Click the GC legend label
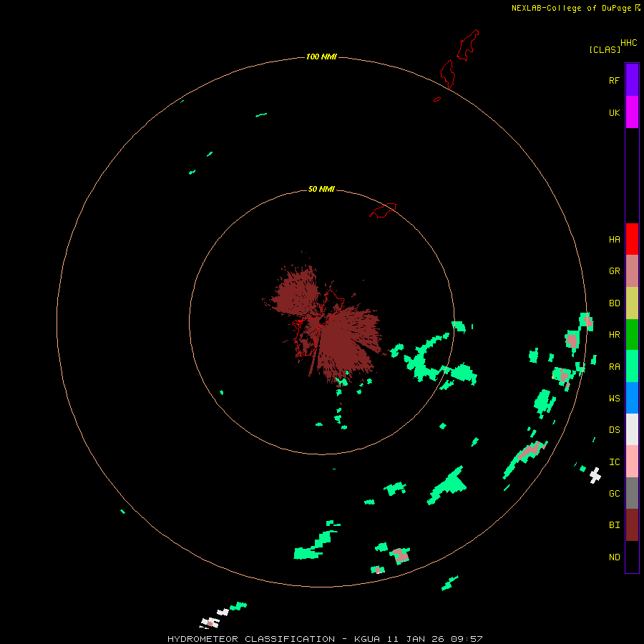Viewport: 644px width, 644px height. coord(614,493)
